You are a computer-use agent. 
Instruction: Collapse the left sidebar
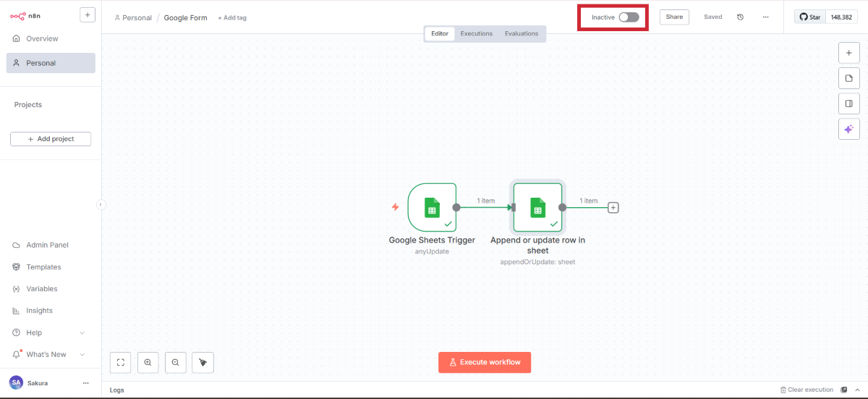click(101, 204)
